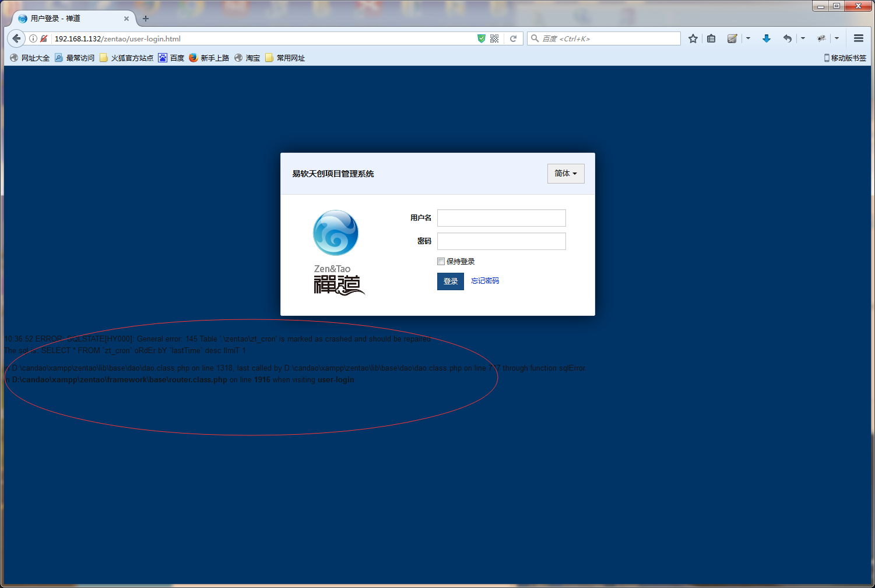Click the error line mentioning router.class.php
The image size is (875, 588).
coord(179,380)
